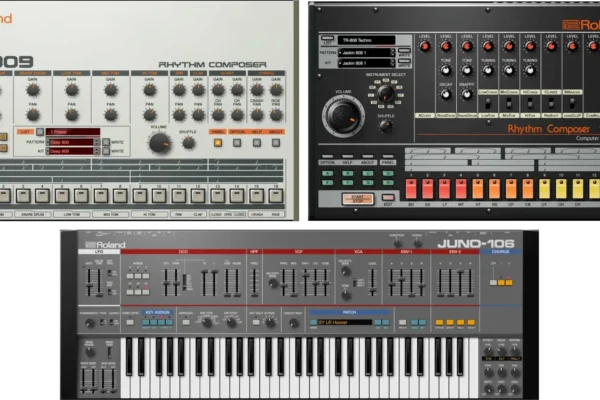The image size is (600, 400).
Task: Click the TR-909 List button
Action: (x=40, y=132)
